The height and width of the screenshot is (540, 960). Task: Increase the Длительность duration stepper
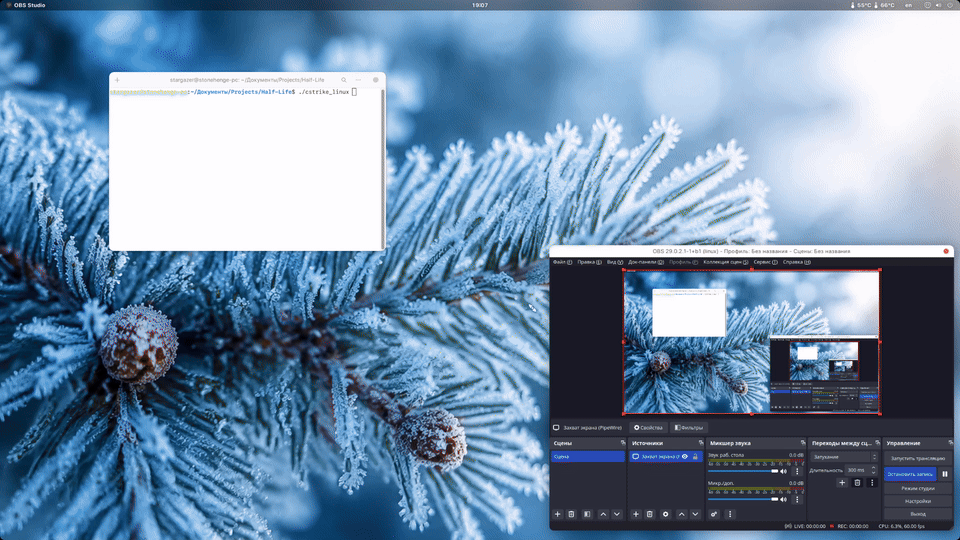pyautogui.click(x=874, y=468)
